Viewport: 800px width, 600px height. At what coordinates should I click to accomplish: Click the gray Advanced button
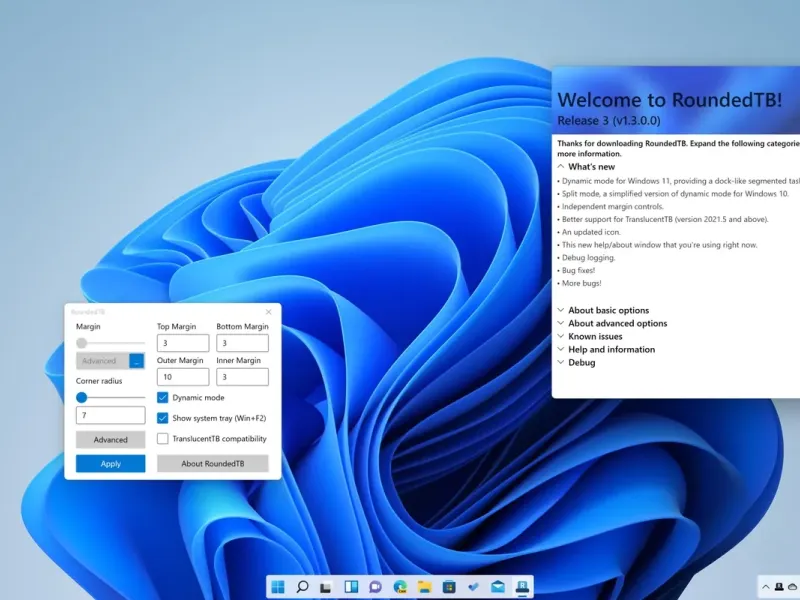tap(111, 439)
